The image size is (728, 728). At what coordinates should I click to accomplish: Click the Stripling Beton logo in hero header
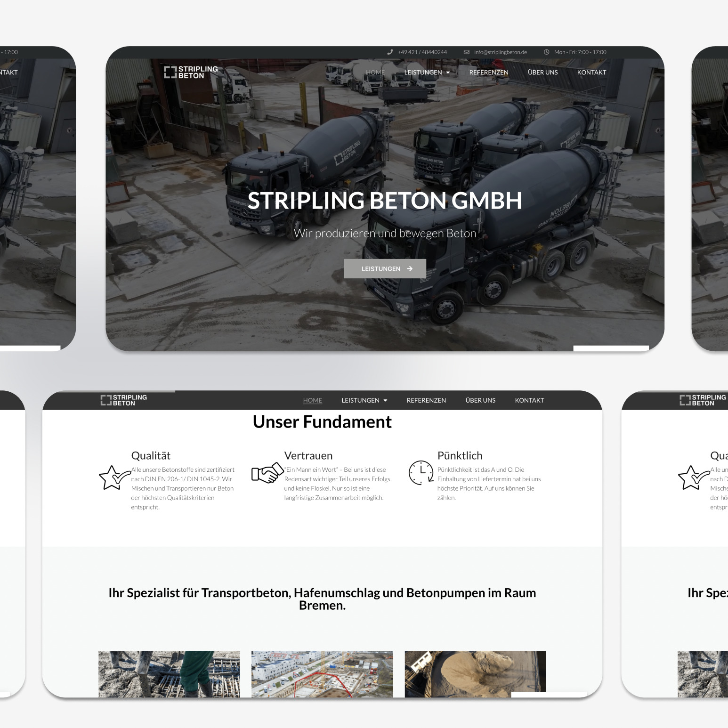(x=191, y=72)
